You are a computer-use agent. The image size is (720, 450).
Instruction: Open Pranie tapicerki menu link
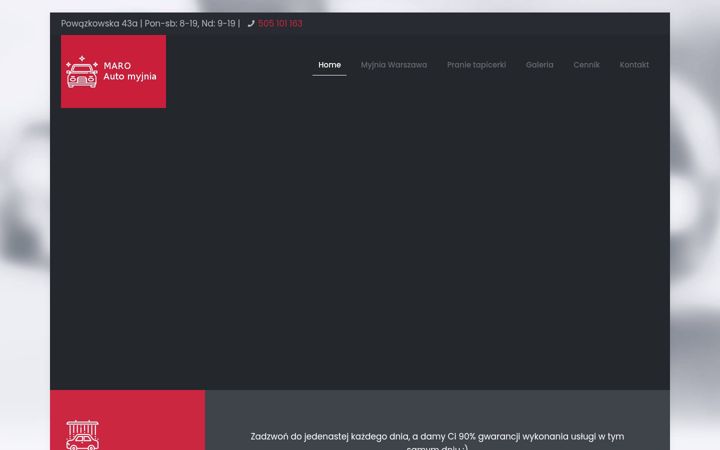(x=476, y=65)
